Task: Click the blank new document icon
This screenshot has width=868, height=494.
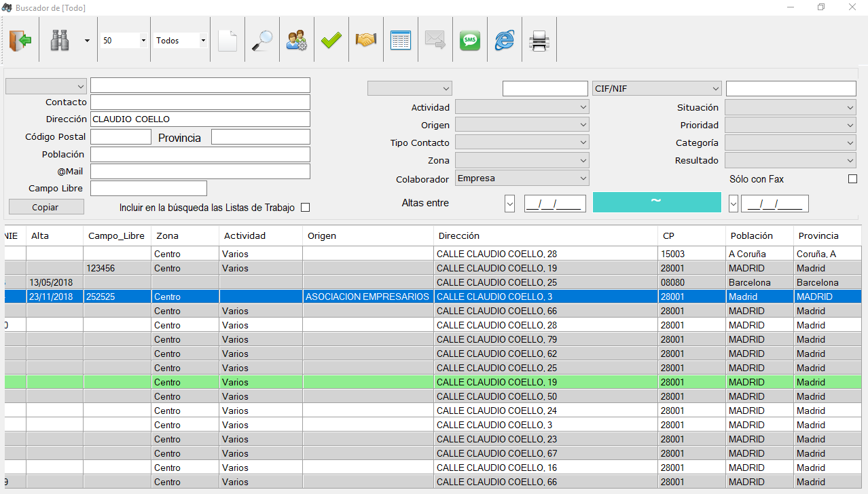Action: [x=228, y=41]
